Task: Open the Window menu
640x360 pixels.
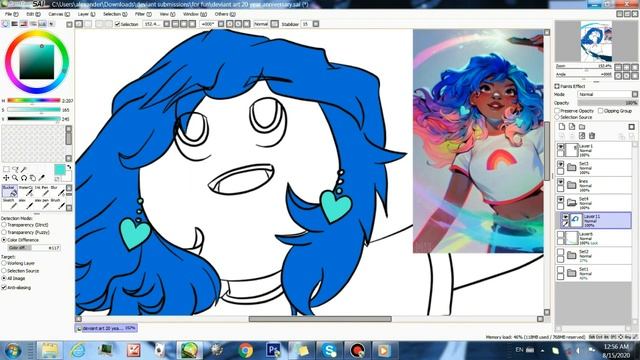Action: pyautogui.click(x=195, y=14)
